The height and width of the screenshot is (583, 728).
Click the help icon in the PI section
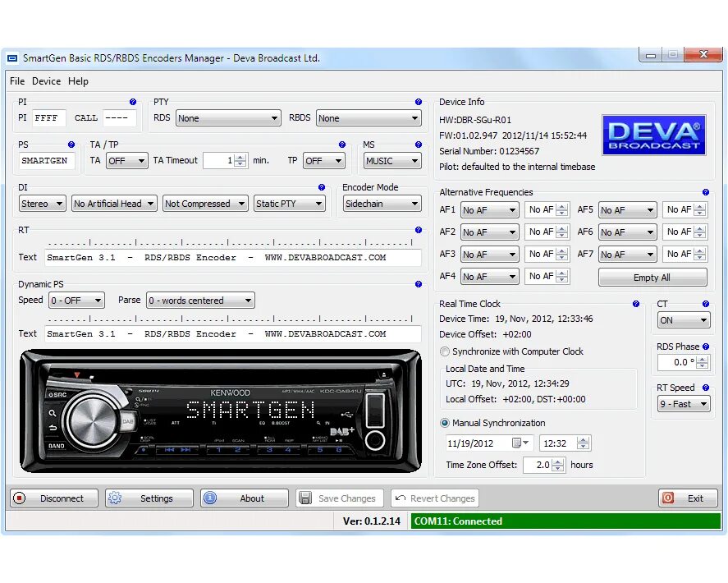click(133, 102)
